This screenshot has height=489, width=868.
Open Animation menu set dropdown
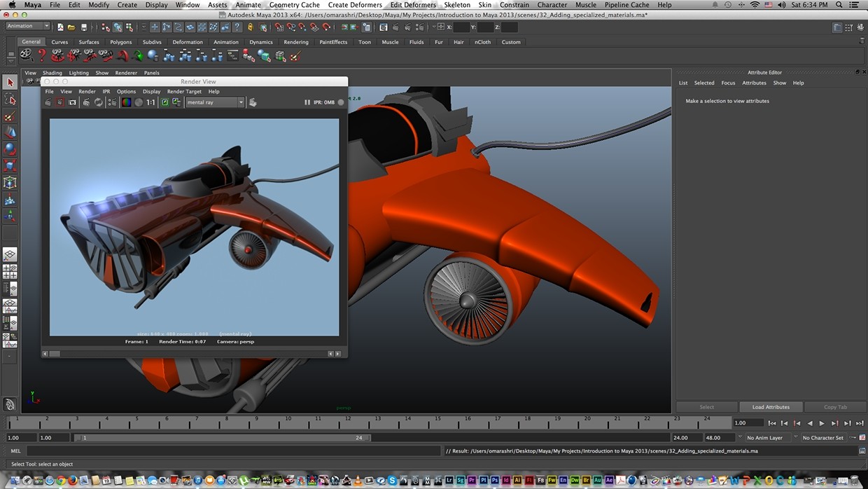[28, 27]
